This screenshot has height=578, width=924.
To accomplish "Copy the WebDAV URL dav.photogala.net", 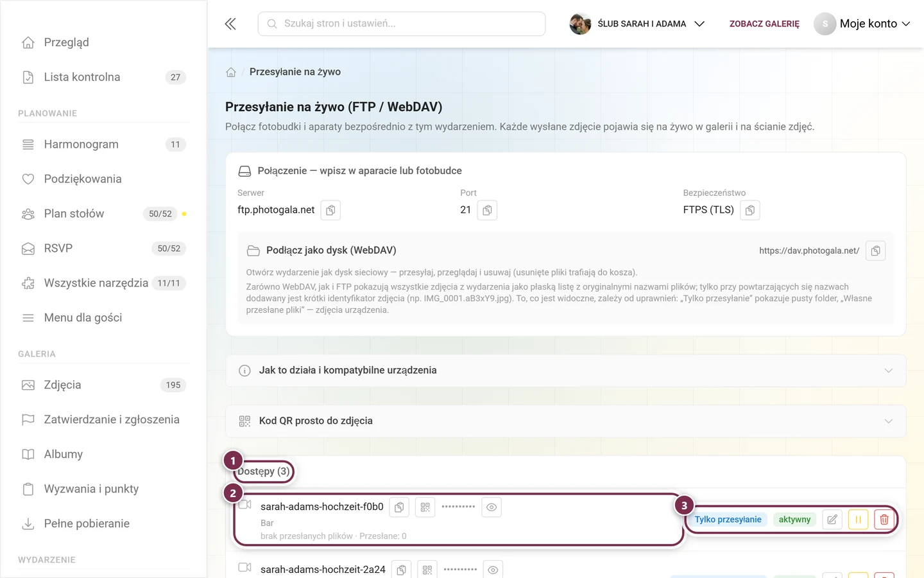I will tap(875, 250).
